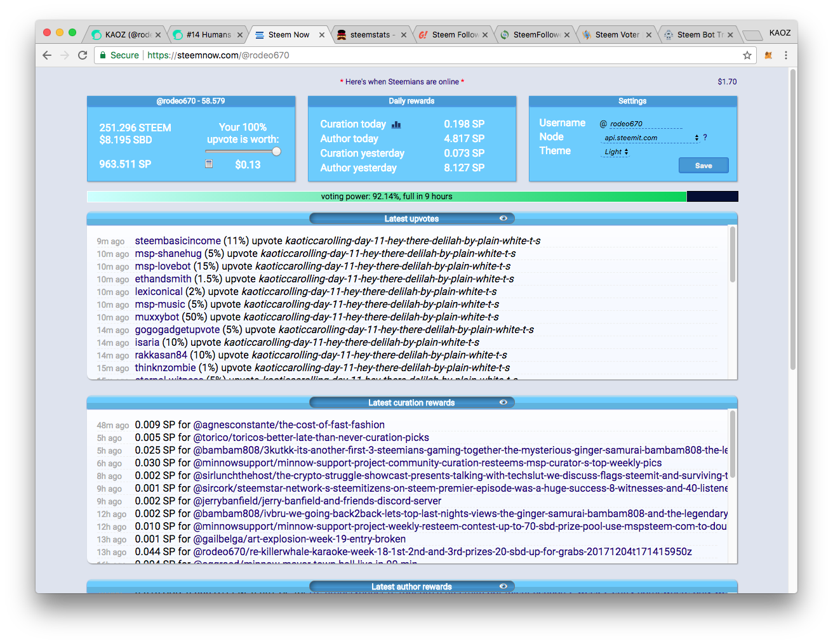833x644 pixels.
Task: Close the Steem Bot Tr tab
Action: pyautogui.click(x=730, y=35)
